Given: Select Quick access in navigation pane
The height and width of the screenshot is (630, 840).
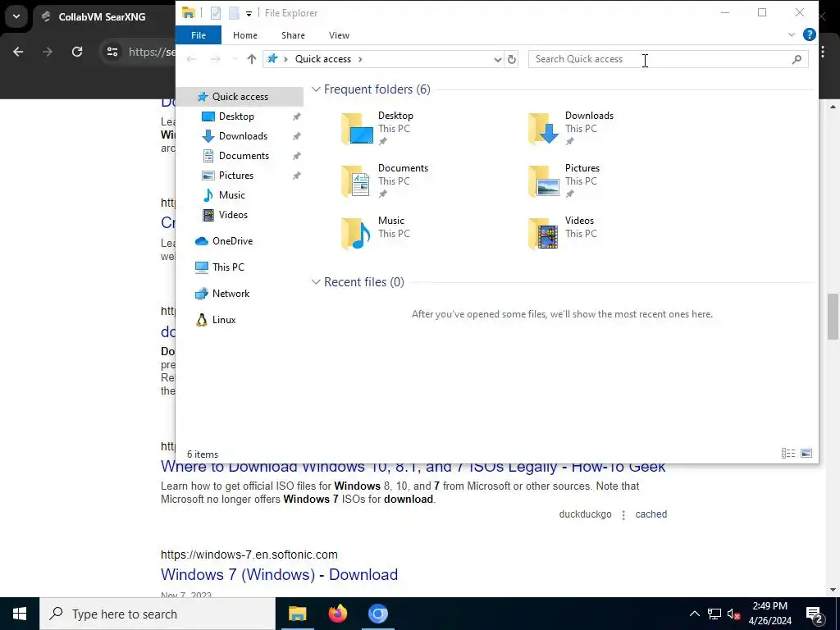Looking at the screenshot, I should pos(240,97).
